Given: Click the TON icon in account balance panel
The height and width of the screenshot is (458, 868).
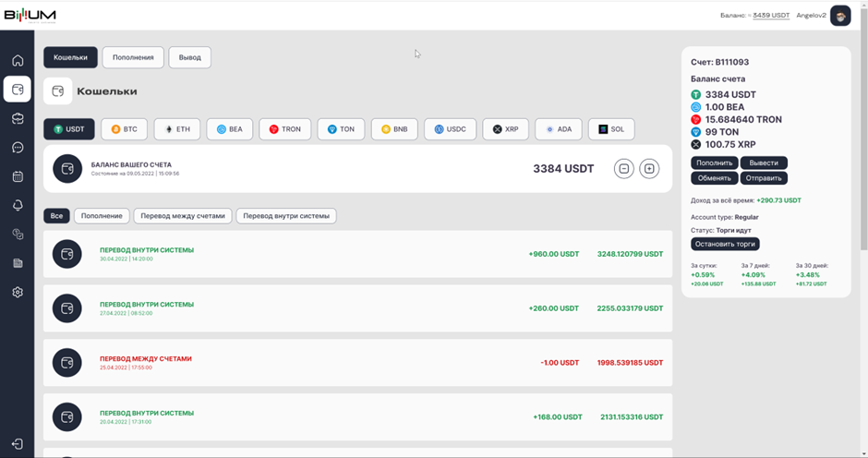Looking at the screenshot, I should [x=696, y=132].
